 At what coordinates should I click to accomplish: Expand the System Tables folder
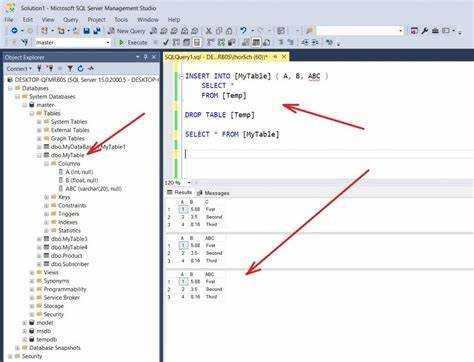(x=39, y=122)
